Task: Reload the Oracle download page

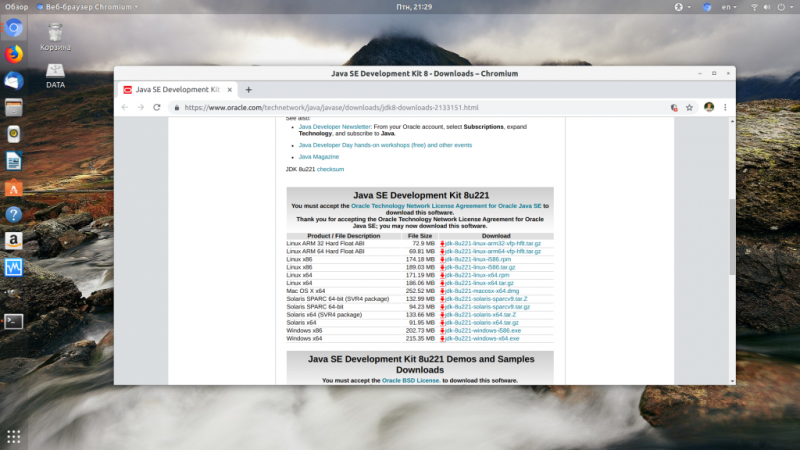Action: tap(157, 107)
